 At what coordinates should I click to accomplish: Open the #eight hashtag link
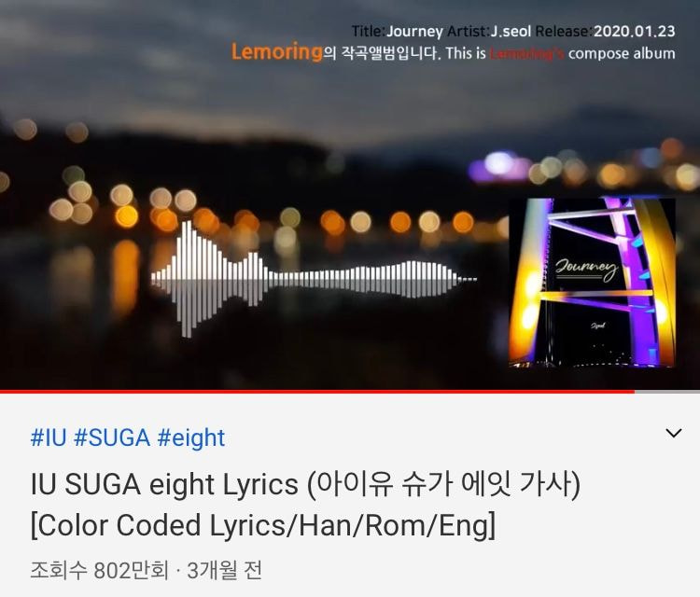tap(191, 437)
